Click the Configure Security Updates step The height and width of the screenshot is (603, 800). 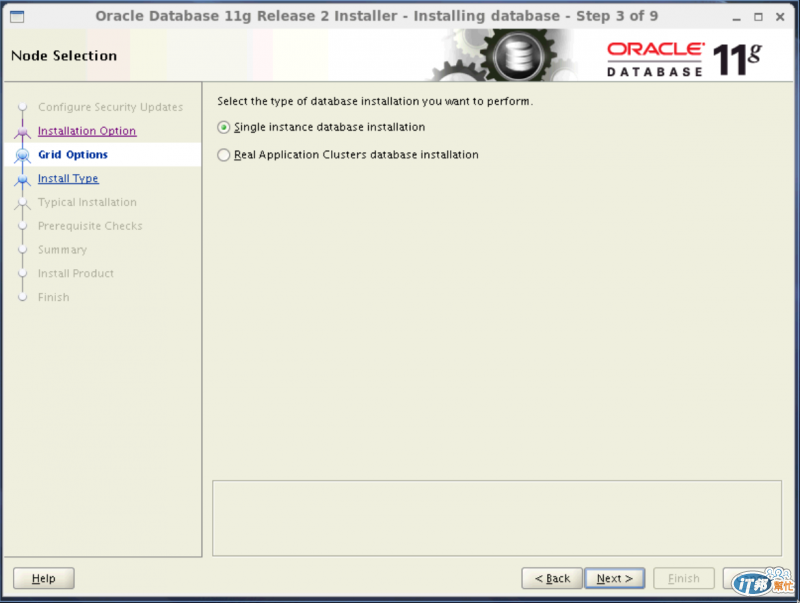[110, 107]
